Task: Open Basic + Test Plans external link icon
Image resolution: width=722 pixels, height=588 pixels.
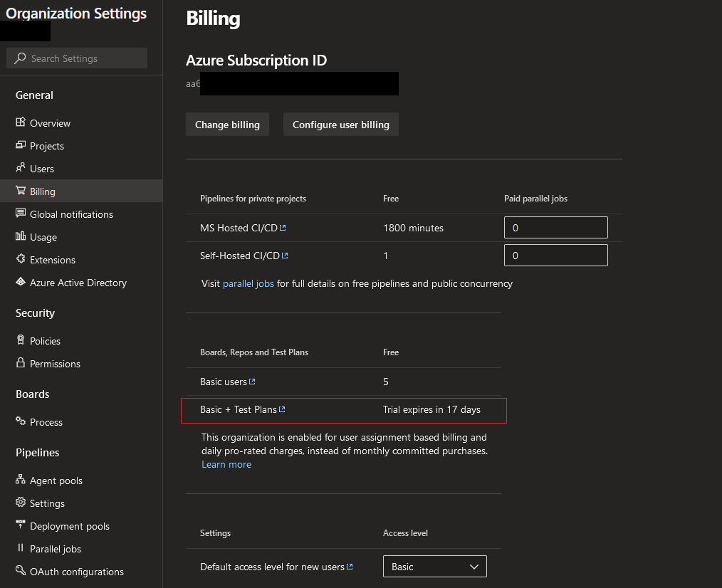Action: pyautogui.click(x=282, y=409)
